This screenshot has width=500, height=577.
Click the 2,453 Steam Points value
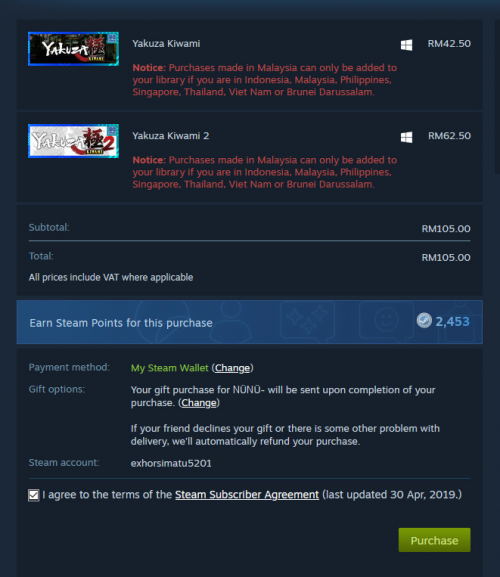point(453,322)
